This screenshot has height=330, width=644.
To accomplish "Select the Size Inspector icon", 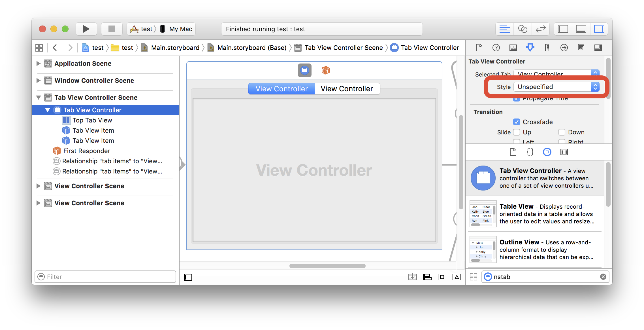I will pos(547,48).
